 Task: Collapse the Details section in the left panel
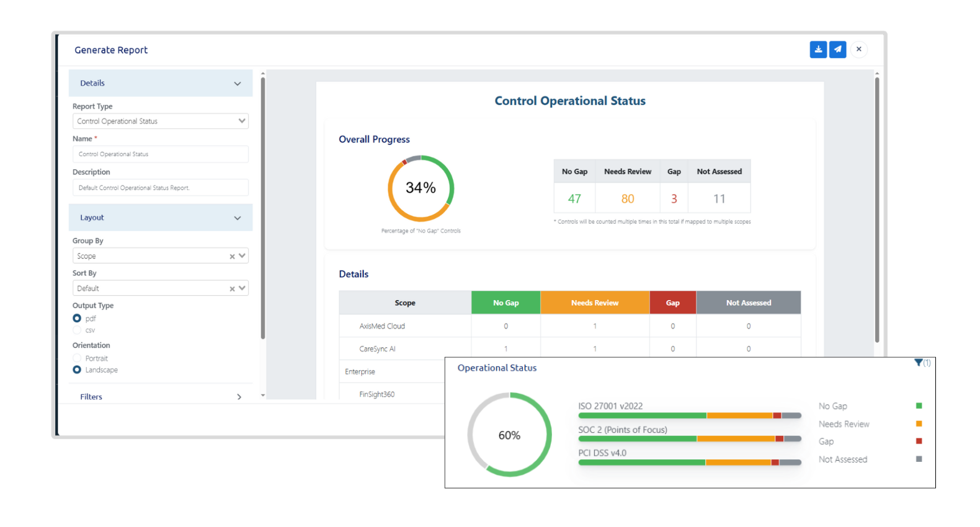[x=161, y=83]
